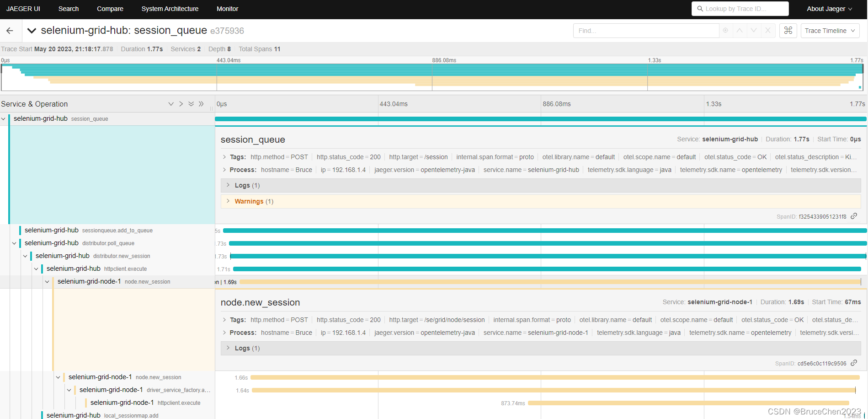Click the focus-match target icon near Find box
This screenshot has height=419, width=868.
pos(725,31)
